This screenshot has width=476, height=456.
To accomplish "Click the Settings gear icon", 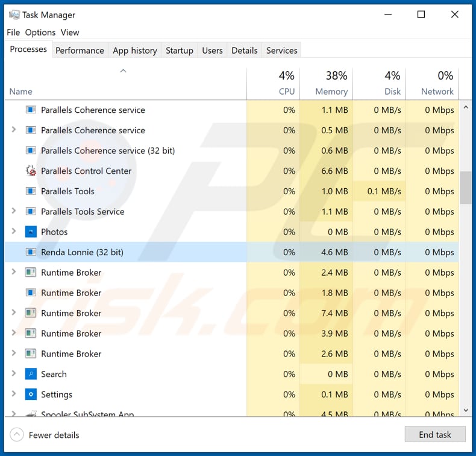I will [x=31, y=394].
